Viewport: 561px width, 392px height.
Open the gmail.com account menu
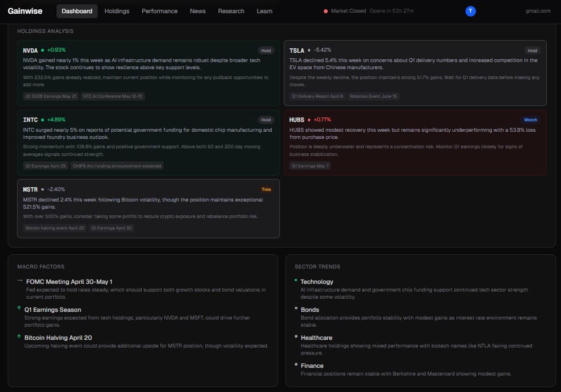pos(537,11)
